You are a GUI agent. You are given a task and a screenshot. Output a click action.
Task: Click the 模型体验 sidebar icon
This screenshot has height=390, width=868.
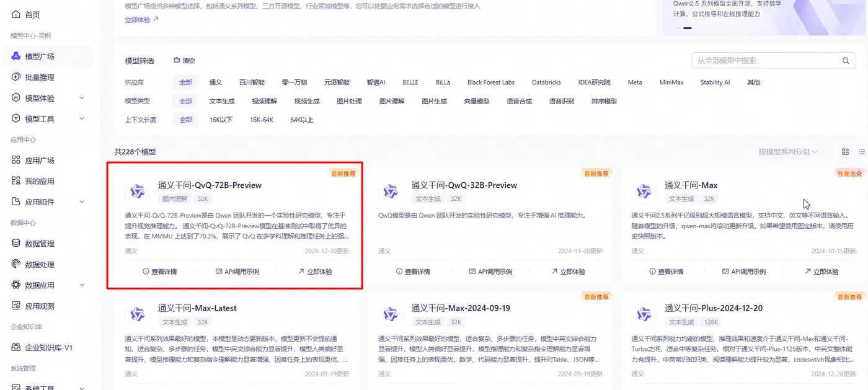point(16,98)
